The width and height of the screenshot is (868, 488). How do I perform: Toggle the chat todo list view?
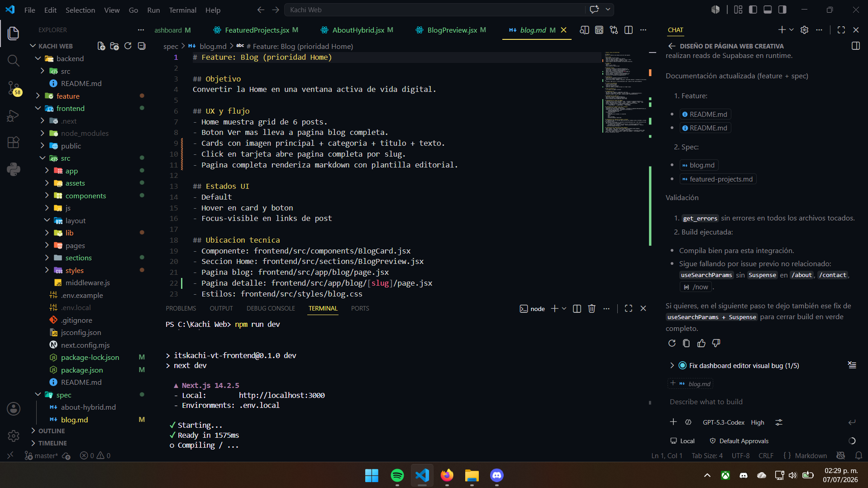[x=852, y=365]
